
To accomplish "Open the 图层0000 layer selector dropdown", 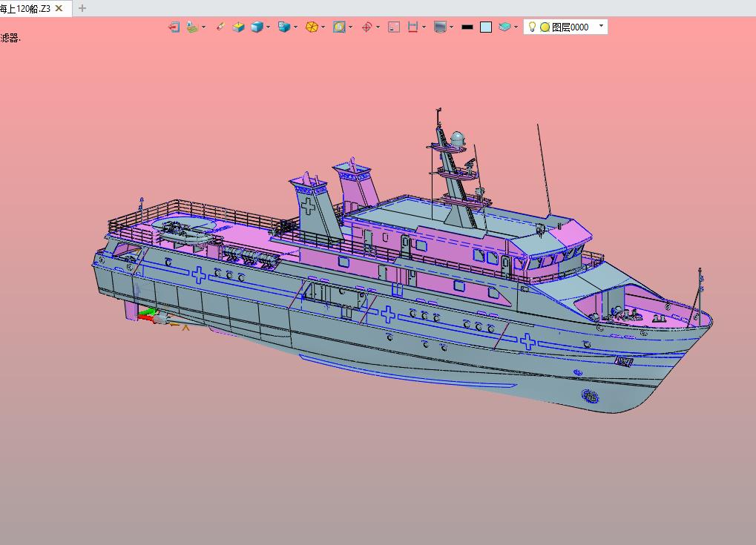I will point(601,25).
